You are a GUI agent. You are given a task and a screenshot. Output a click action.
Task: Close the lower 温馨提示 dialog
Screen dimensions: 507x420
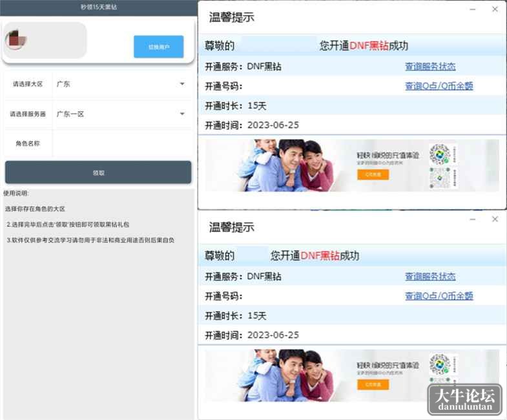pyautogui.click(x=495, y=219)
